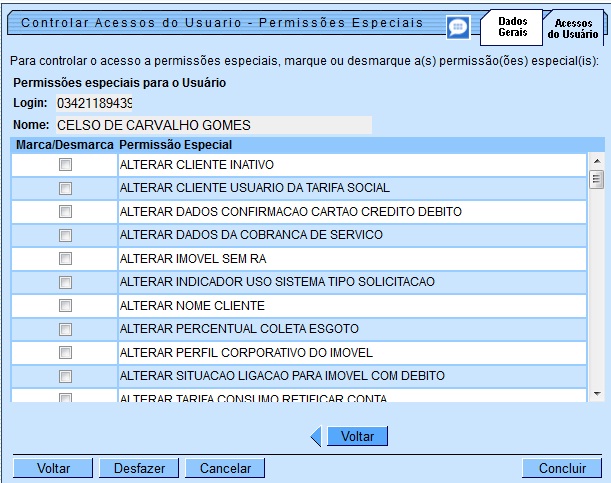
Task: Select text ALTERAR DADOS CONFIRMACAO CARTAO CREDITO DEBITO
Action: (291, 212)
